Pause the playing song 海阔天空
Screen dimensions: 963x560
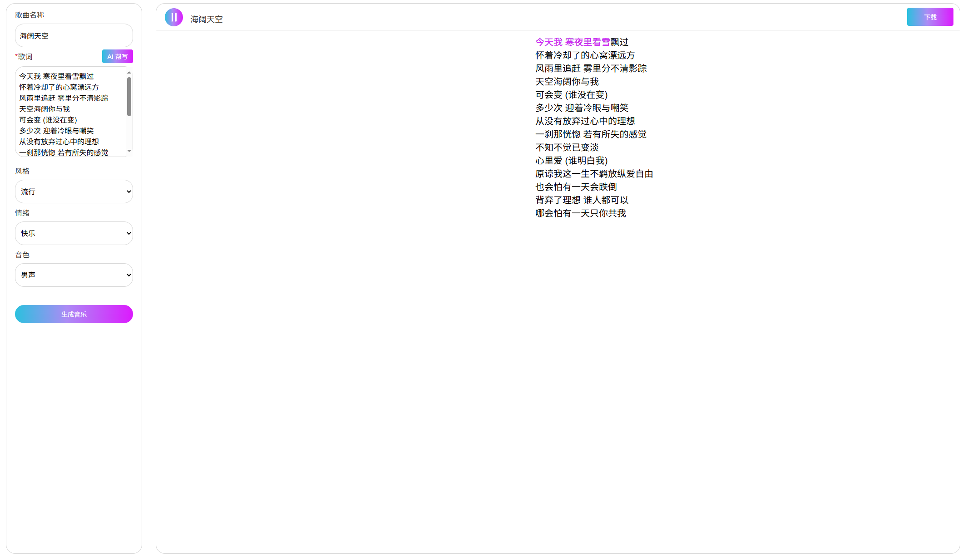173,17
